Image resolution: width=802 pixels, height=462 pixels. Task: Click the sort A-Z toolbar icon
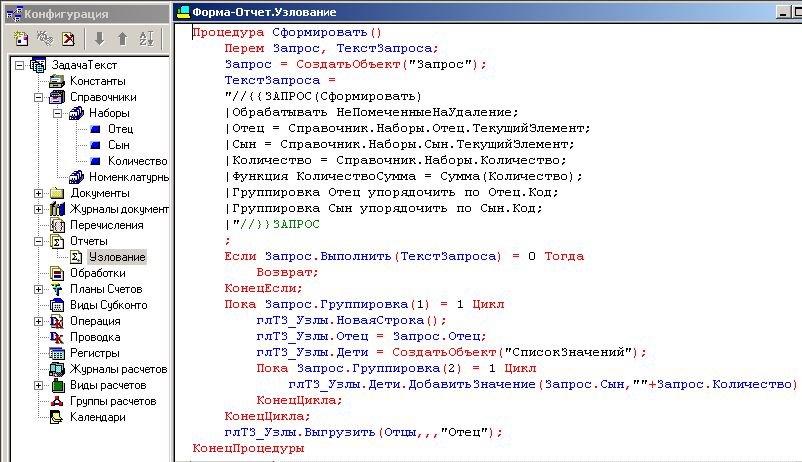(x=146, y=38)
